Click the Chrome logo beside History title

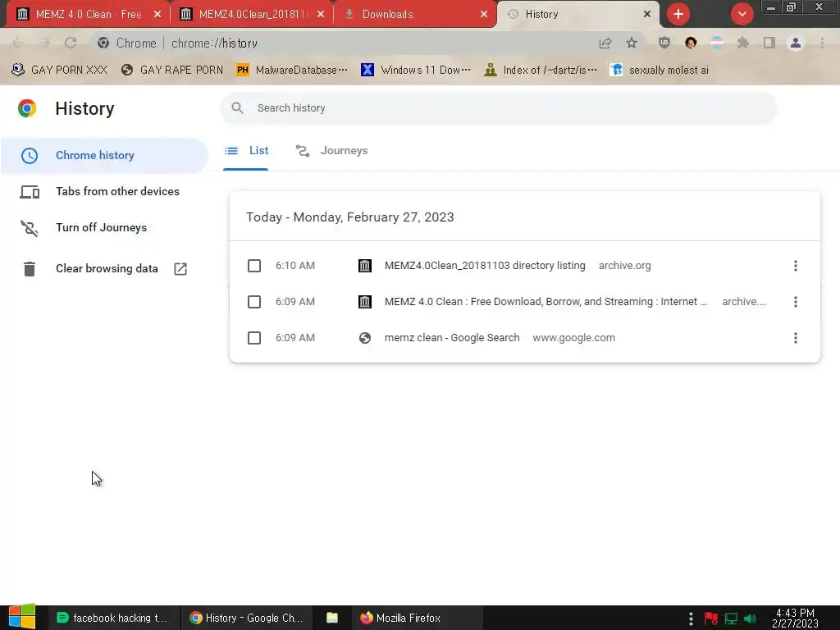click(x=27, y=108)
